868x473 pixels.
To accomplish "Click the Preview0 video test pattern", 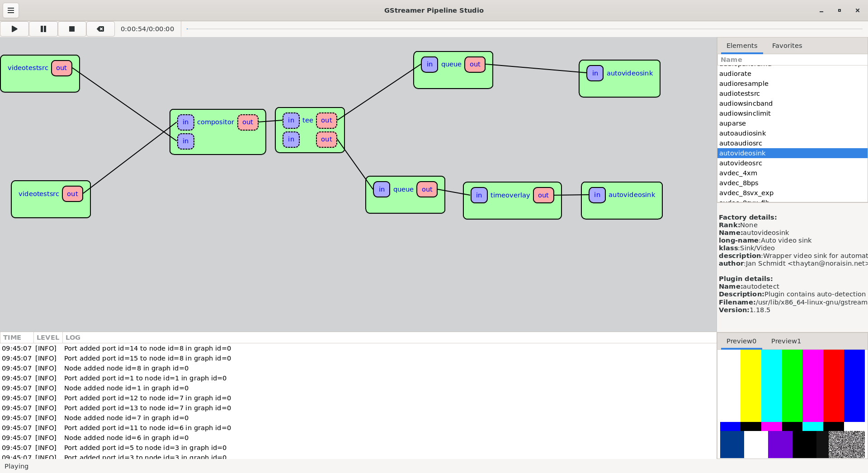I will pyautogui.click(x=792, y=404).
